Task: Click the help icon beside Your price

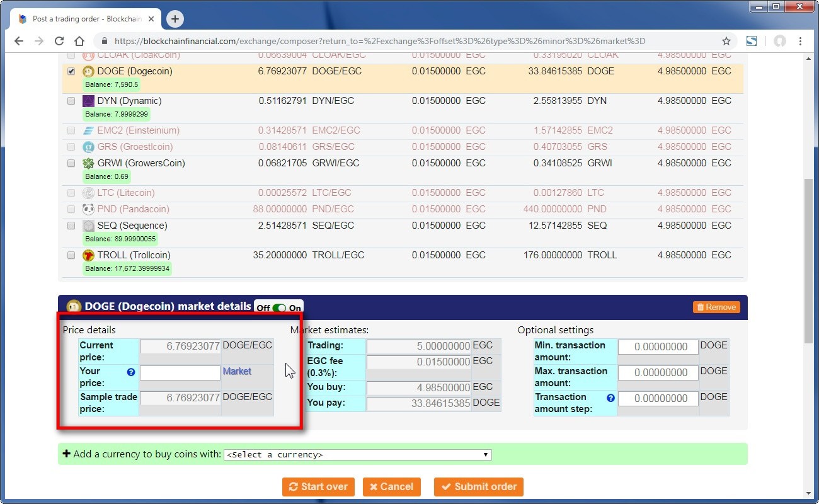Action: (x=131, y=372)
